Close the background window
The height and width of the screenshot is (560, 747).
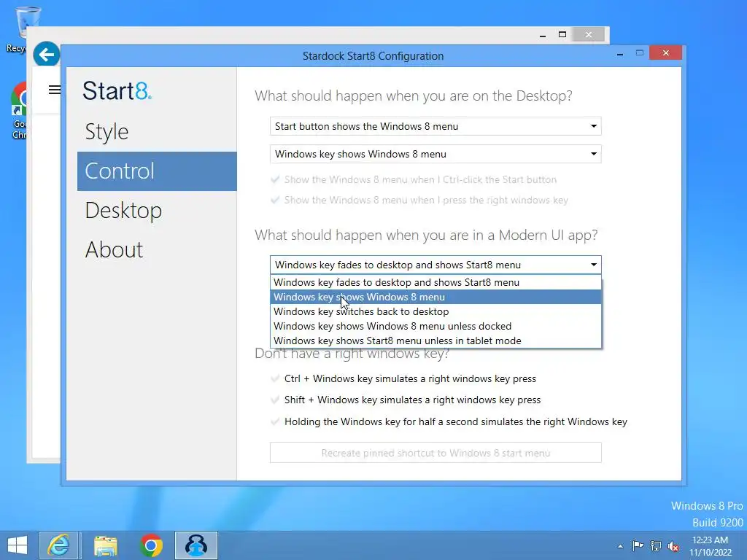point(589,35)
